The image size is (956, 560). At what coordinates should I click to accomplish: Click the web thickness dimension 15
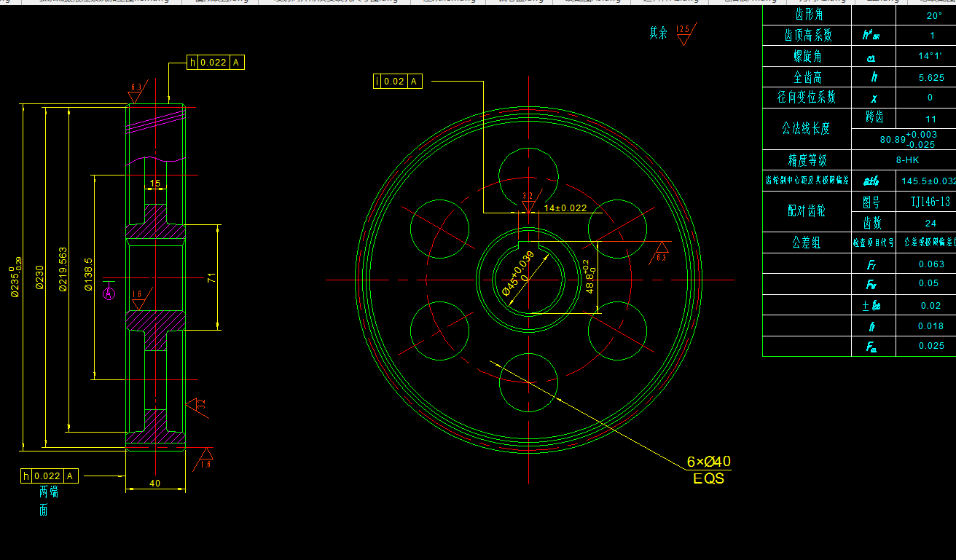tap(154, 184)
